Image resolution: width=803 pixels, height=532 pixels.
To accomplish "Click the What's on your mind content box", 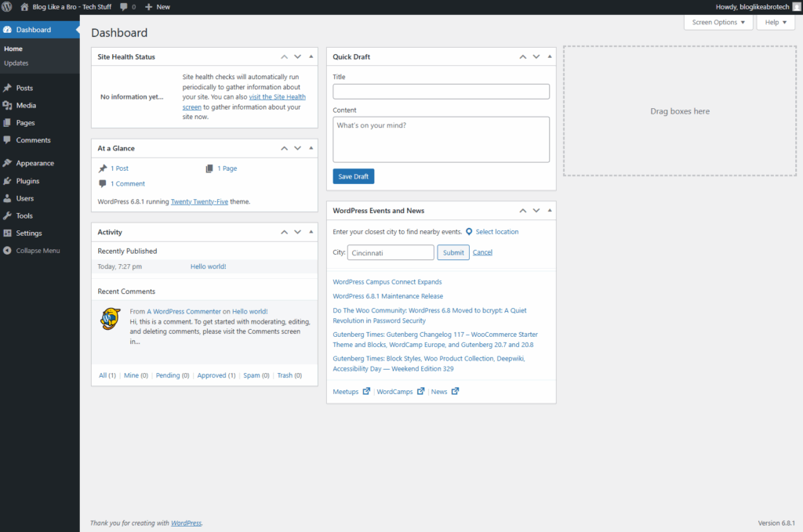I will click(x=441, y=139).
